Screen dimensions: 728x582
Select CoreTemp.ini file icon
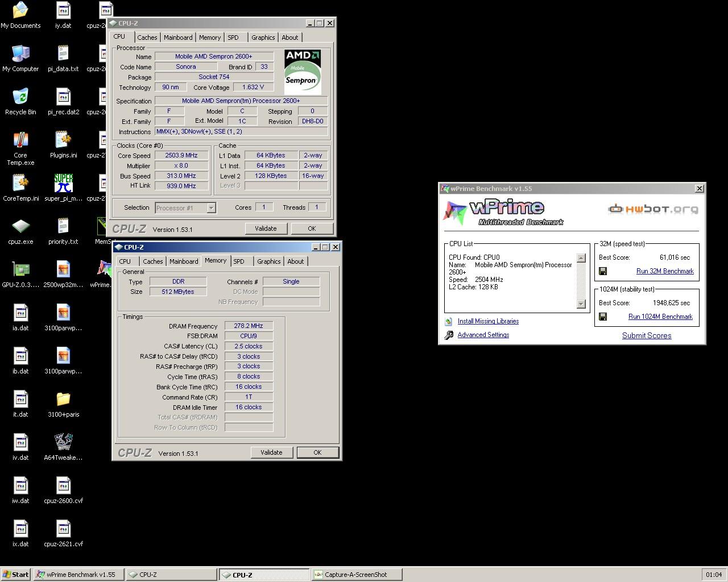click(20, 188)
